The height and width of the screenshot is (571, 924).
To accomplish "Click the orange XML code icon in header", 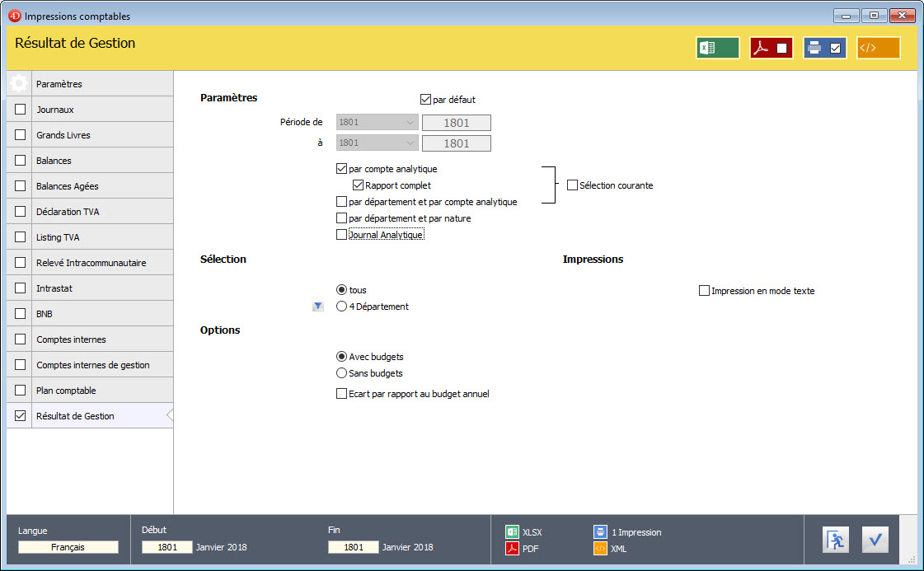I will 878,48.
